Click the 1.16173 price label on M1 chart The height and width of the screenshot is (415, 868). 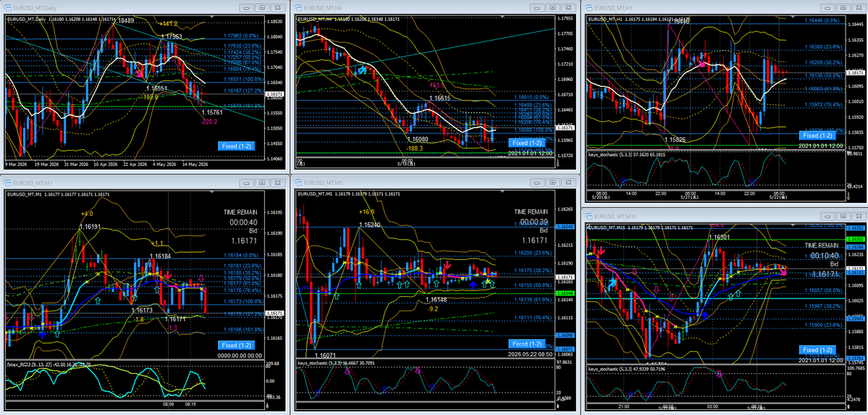pos(143,311)
